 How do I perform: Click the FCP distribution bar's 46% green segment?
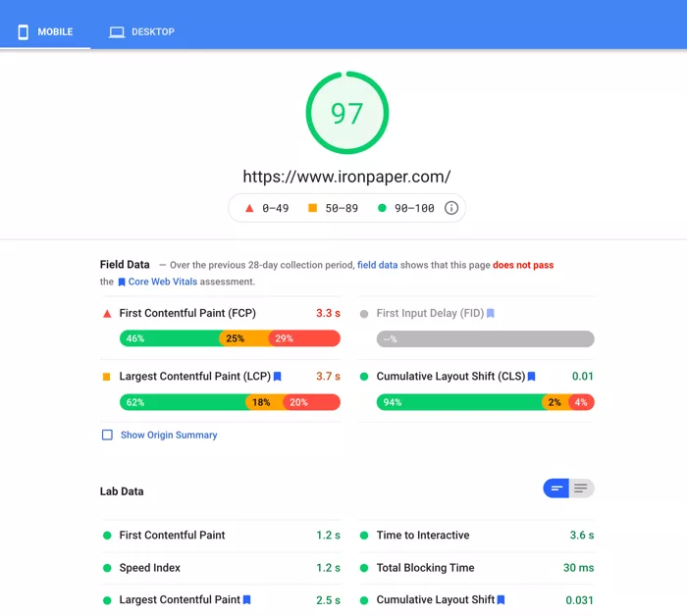[169, 338]
